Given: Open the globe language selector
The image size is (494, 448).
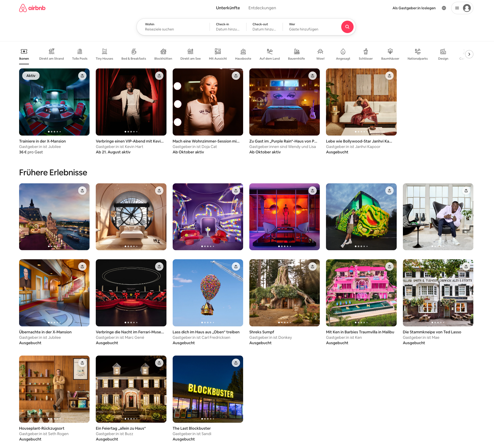Looking at the screenshot, I should point(444,8).
